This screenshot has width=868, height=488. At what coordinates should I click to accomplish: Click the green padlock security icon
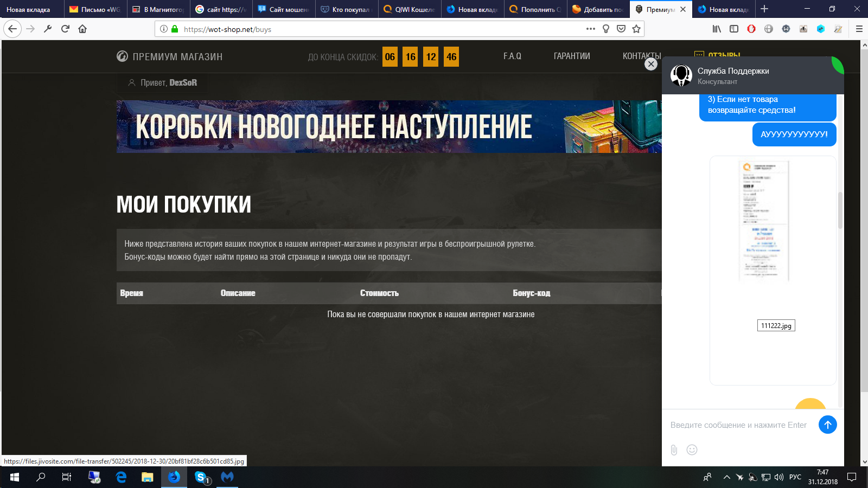point(175,29)
